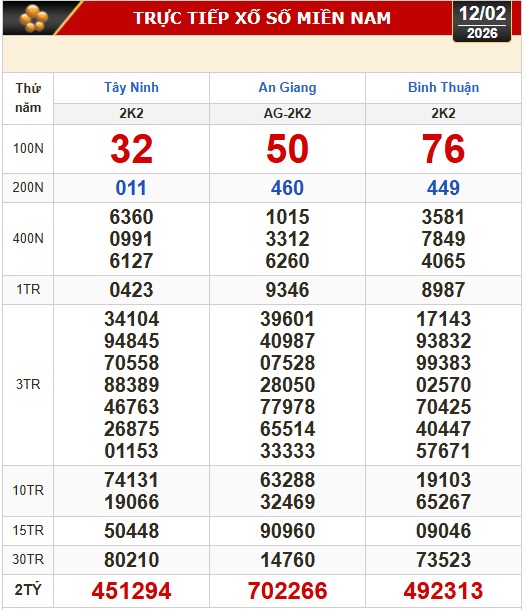Select 3TR number 94845
The image size is (525, 610).
coord(131,341)
